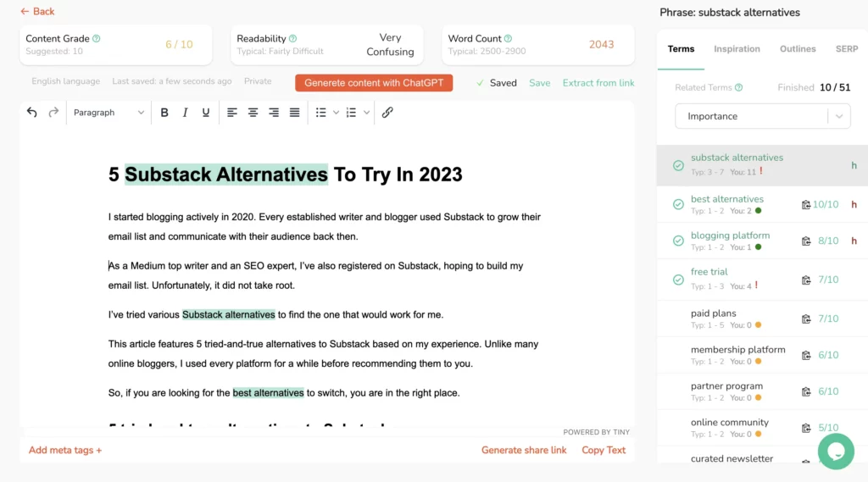Toggle checkmark for free trial term
This screenshot has height=482, width=868.
pos(678,280)
